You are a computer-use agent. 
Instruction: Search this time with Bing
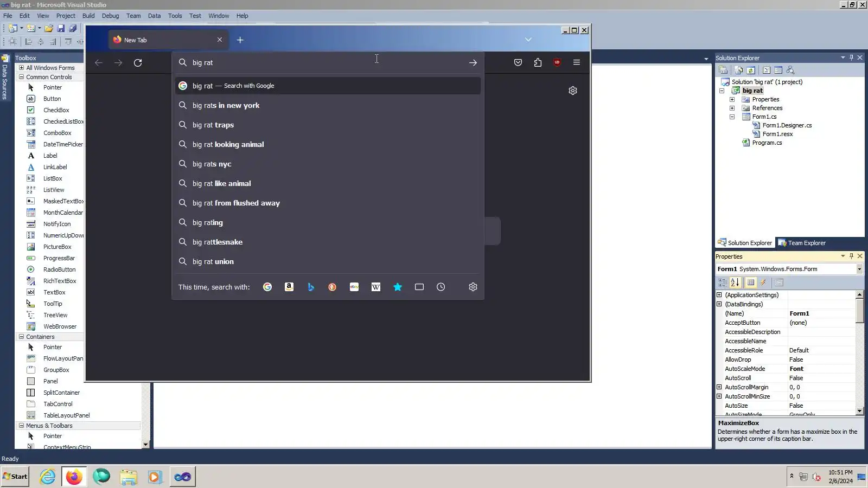click(311, 287)
